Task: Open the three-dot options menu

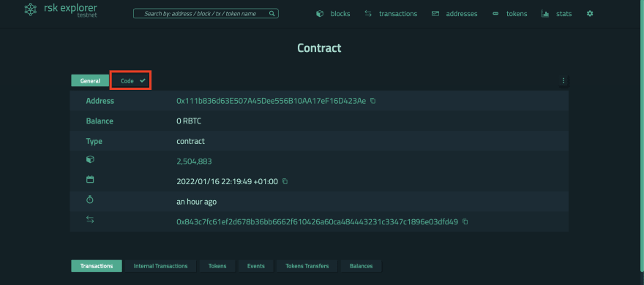Action: pyautogui.click(x=563, y=80)
